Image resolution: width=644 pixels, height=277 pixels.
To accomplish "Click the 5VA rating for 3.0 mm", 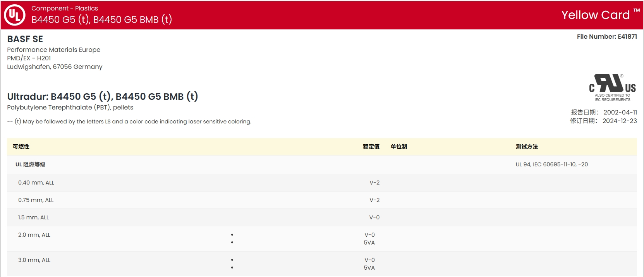I will (369, 268).
